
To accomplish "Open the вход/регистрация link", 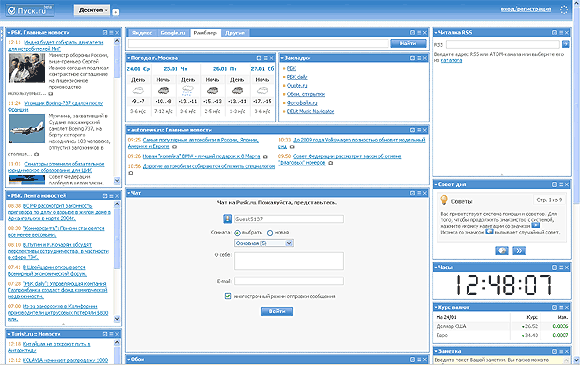I will pos(526,9).
